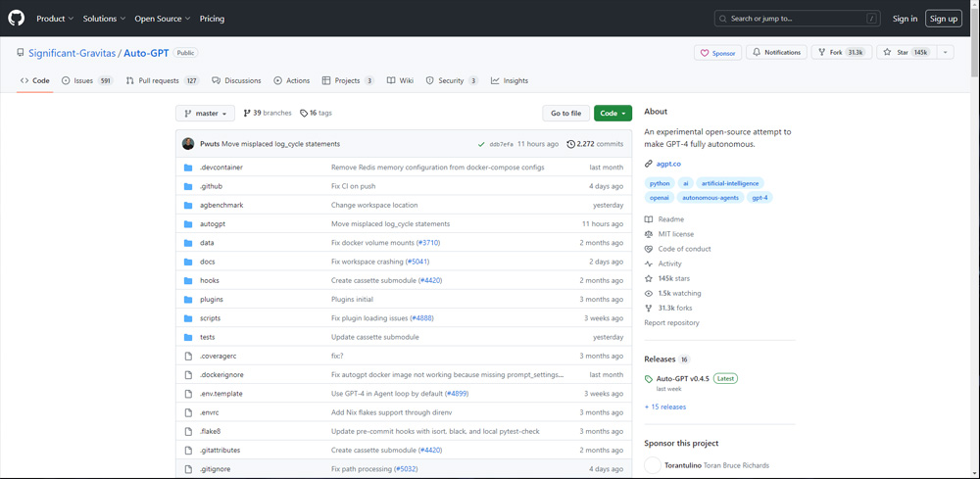Viewport: 980px width, 479px height.
Task: Open the star list dropdown arrow
Action: [x=945, y=53]
